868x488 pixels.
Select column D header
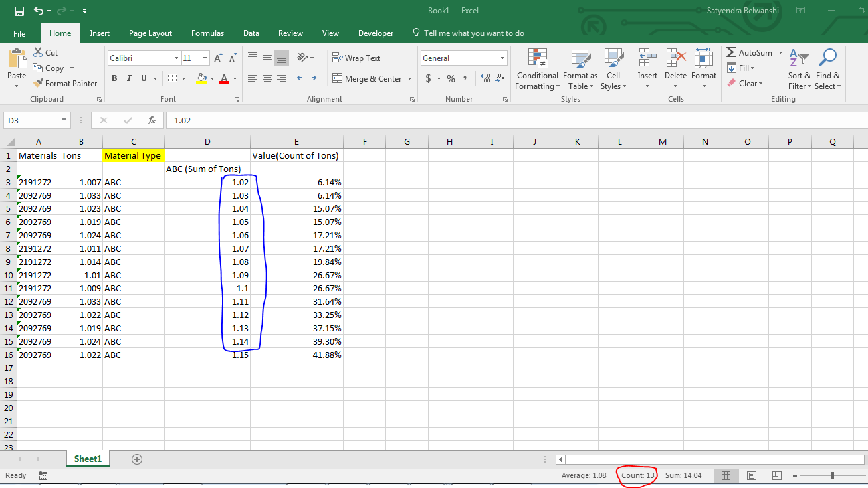click(207, 141)
